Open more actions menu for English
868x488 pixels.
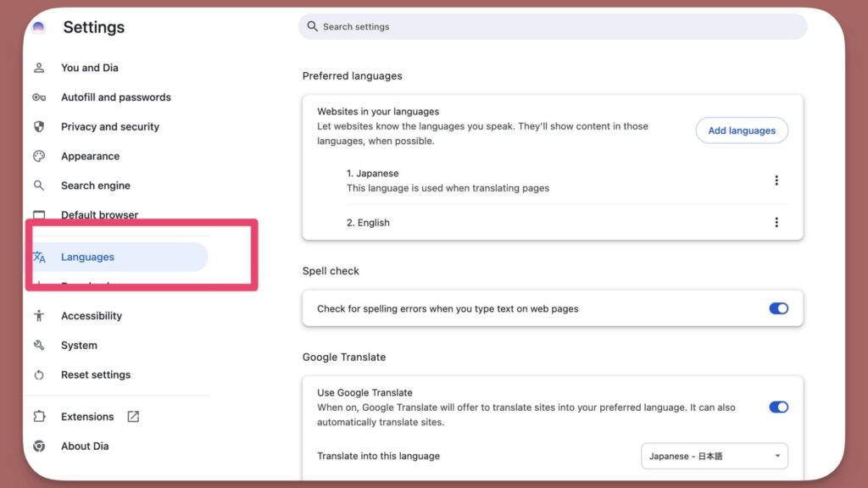coord(776,223)
